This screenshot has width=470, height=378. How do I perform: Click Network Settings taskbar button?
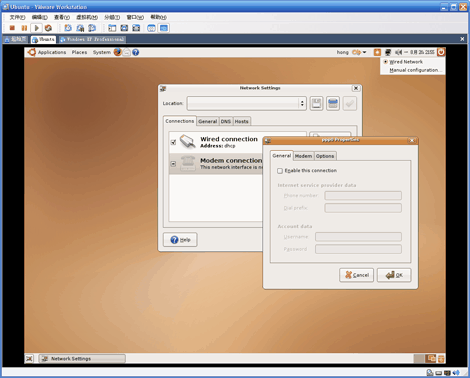[x=82, y=359]
